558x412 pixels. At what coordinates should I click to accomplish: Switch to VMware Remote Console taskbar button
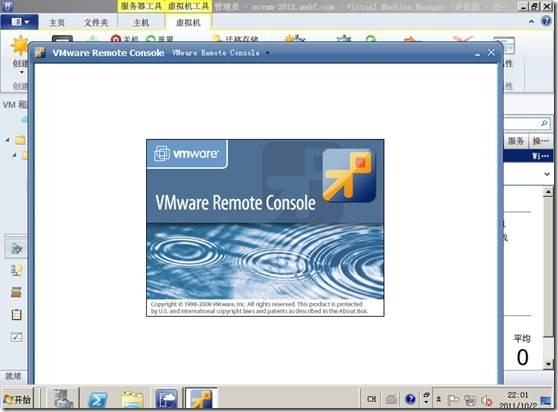point(201,398)
